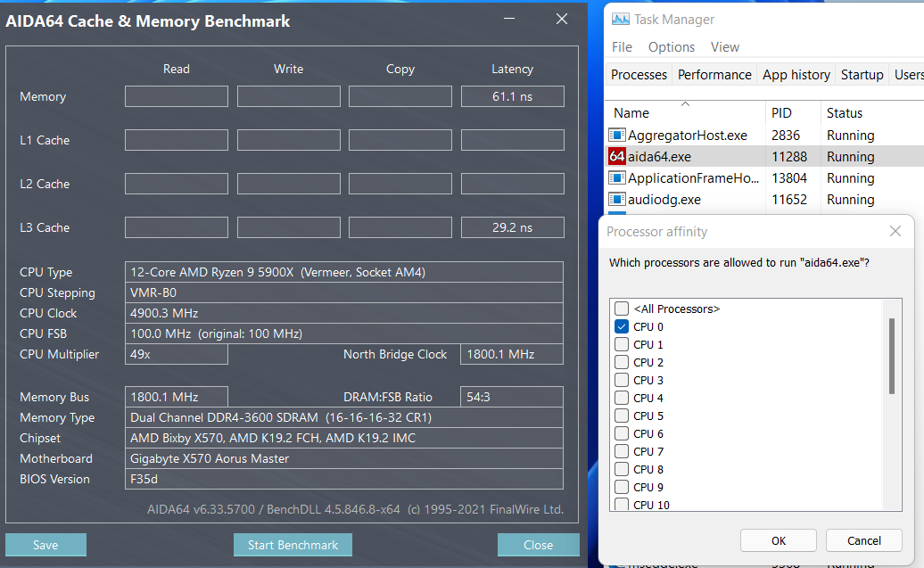
Task: Click the DRAM:FSB Ratio 54:3 value
Action: point(512,397)
